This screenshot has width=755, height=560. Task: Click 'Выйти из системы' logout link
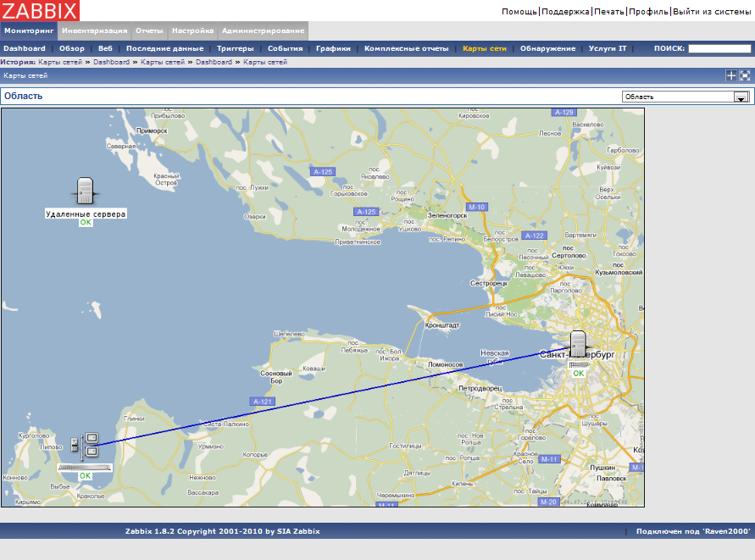coord(711,12)
